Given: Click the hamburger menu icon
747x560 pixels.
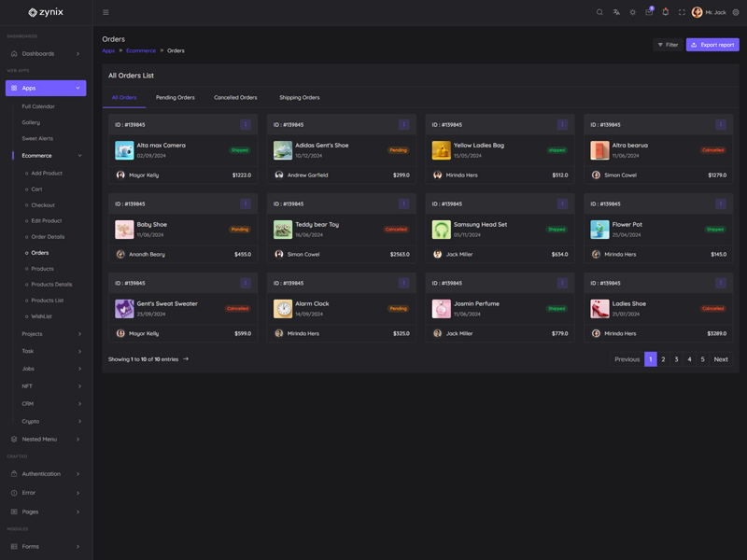Looking at the screenshot, I should tap(106, 12).
